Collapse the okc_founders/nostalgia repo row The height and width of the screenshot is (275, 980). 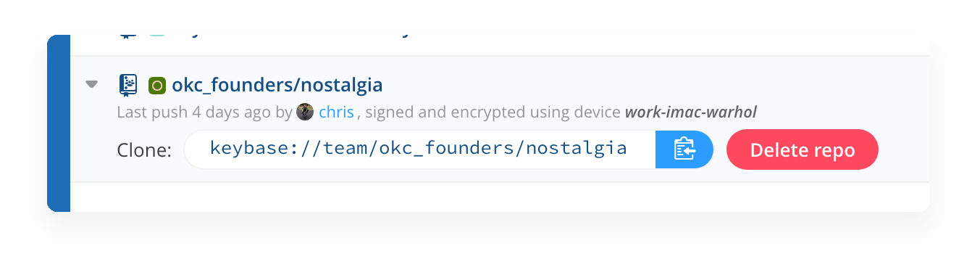click(x=91, y=84)
